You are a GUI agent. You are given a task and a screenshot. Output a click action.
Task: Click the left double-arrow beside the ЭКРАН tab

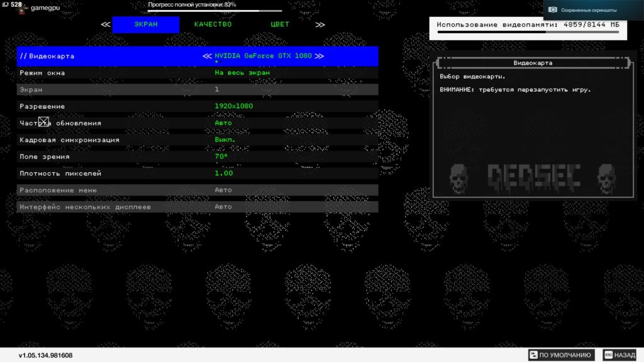106,25
